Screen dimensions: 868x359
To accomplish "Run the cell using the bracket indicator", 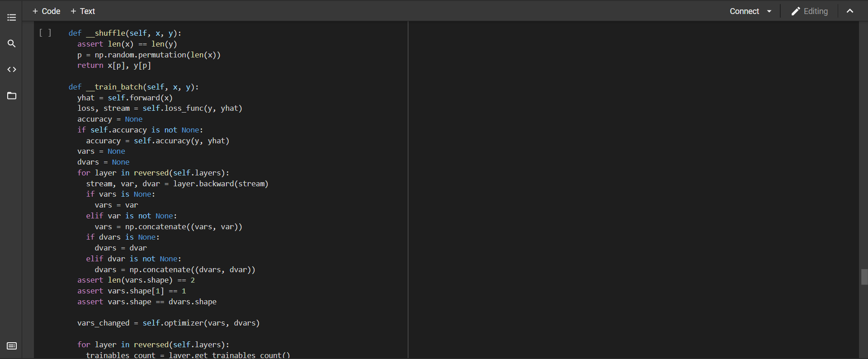I will pos(45,33).
